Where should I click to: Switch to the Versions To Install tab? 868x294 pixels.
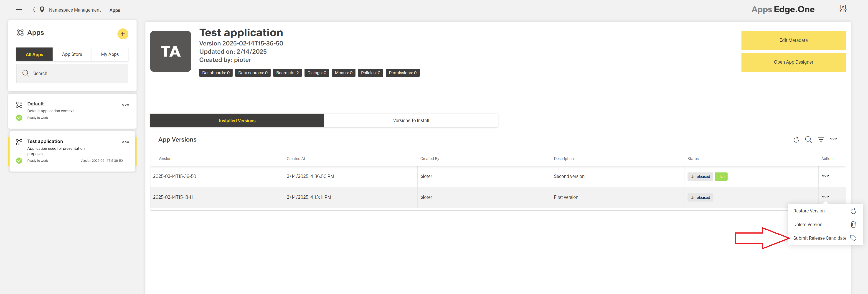(411, 120)
